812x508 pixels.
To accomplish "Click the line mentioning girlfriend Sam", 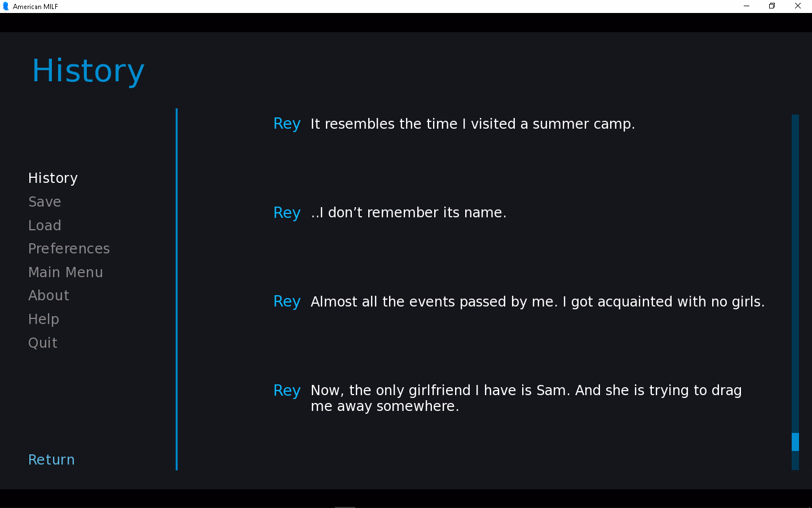I will point(526,398).
